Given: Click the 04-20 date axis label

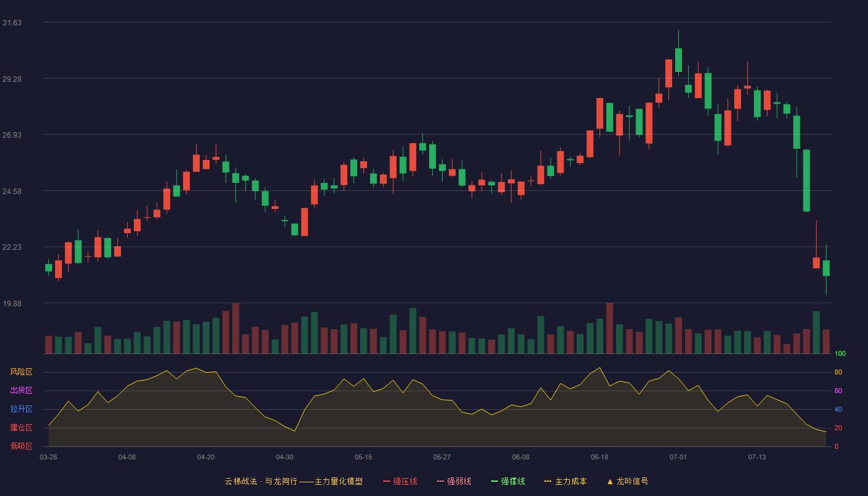Looking at the screenshot, I should coord(206,457).
